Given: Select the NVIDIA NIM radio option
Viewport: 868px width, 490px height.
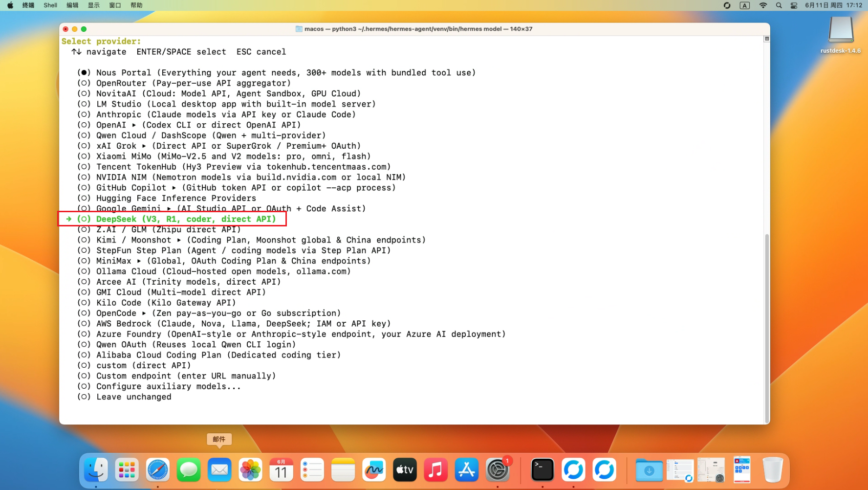Looking at the screenshot, I should 84,178.
